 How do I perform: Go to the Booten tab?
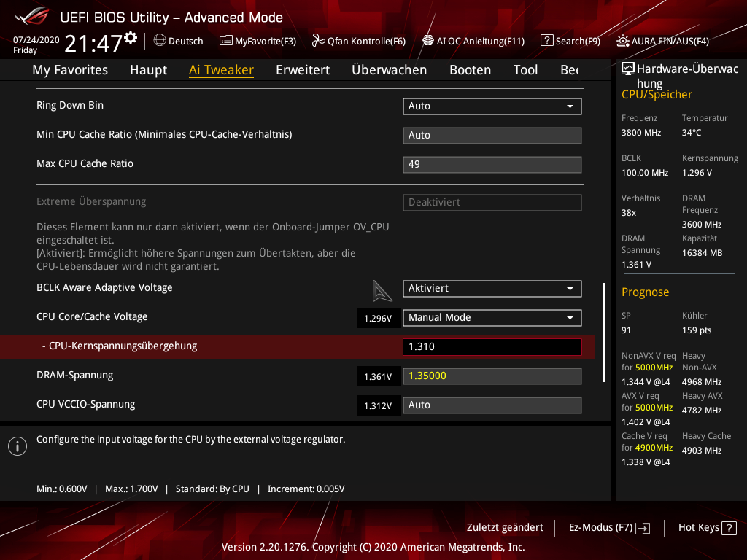click(x=471, y=70)
